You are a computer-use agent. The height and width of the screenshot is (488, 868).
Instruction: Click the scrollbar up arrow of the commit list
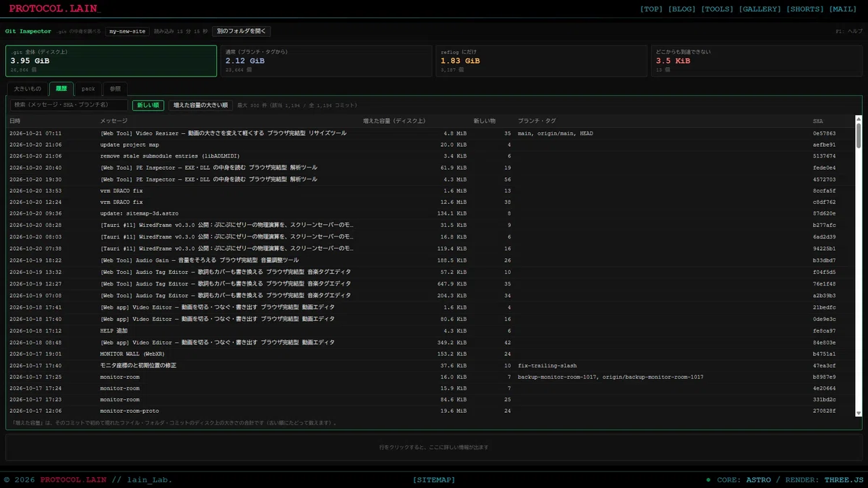pyautogui.click(x=859, y=119)
